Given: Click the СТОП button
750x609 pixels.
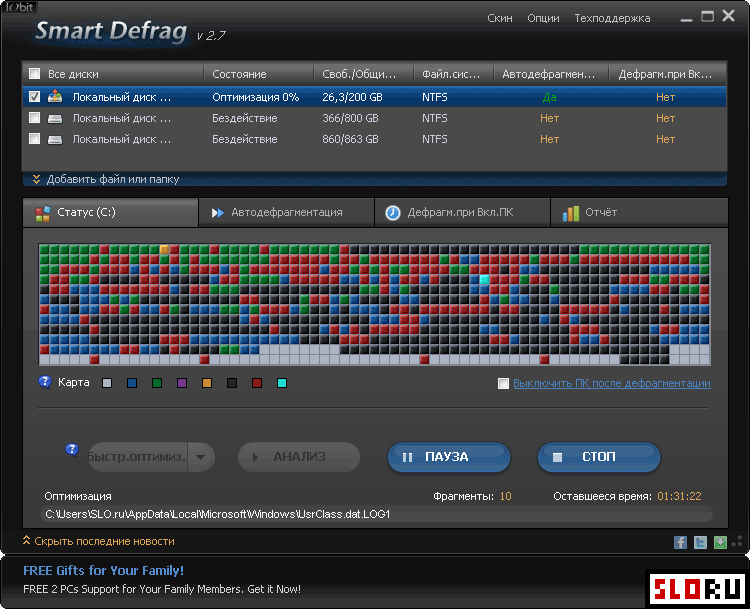Looking at the screenshot, I should 599,457.
